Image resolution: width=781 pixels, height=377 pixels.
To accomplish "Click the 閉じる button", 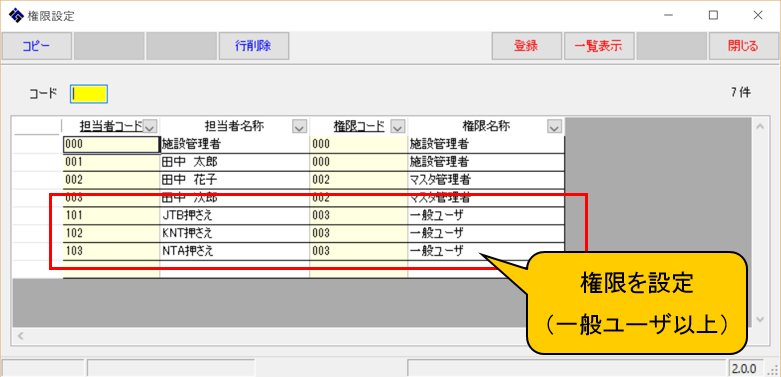I will pos(743,46).
